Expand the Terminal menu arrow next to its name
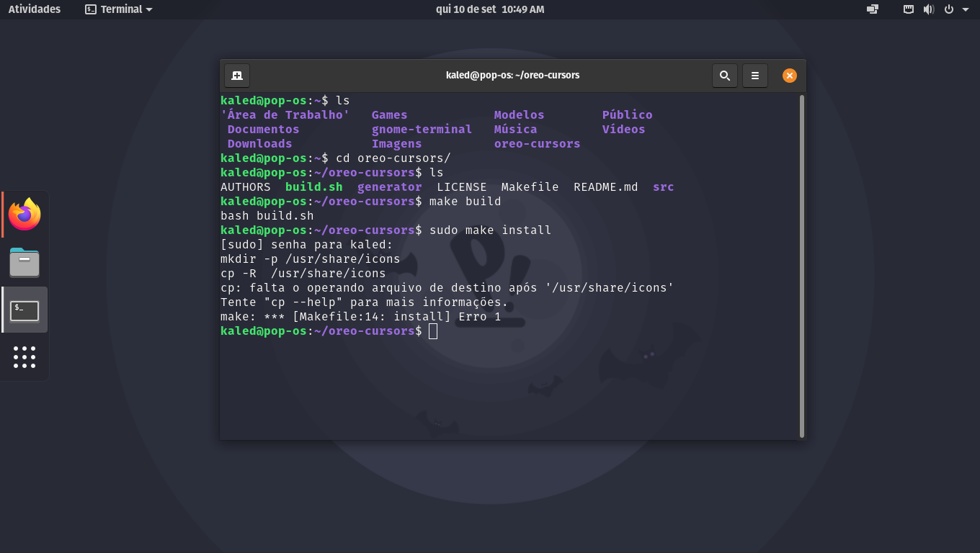Screen dimensions: 980x553 [x=148, y=9]
